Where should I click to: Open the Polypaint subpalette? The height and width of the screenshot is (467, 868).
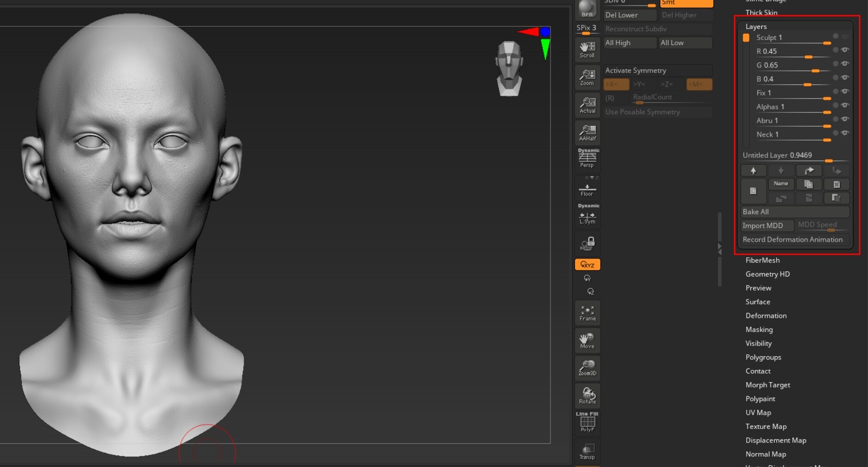(x=760, y=399)
